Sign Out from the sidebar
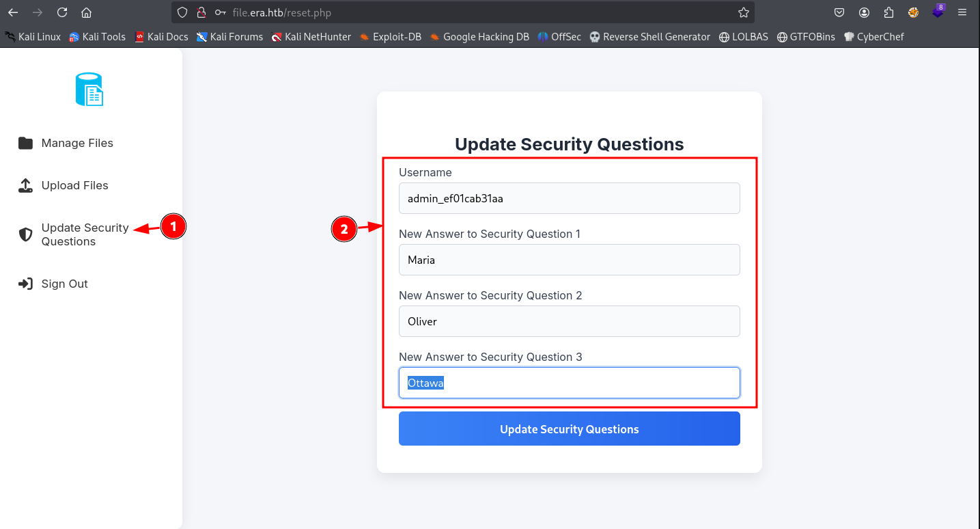 (x=64, y=284)
